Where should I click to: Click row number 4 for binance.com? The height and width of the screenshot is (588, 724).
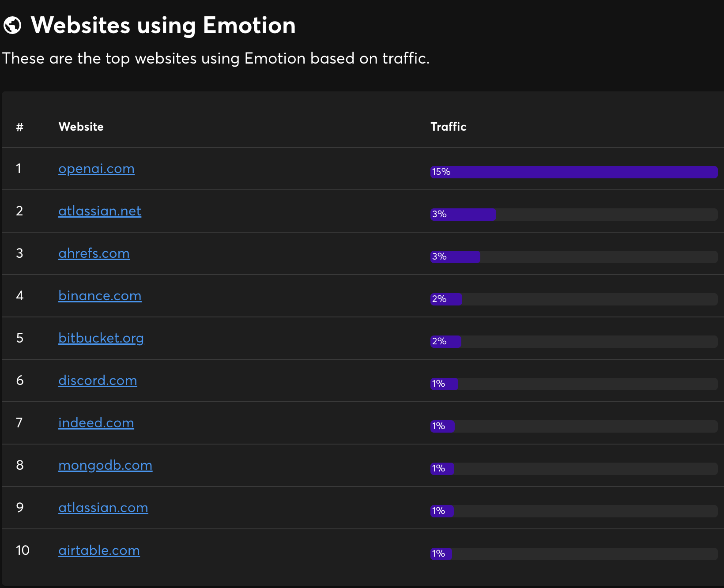[19, 296]
